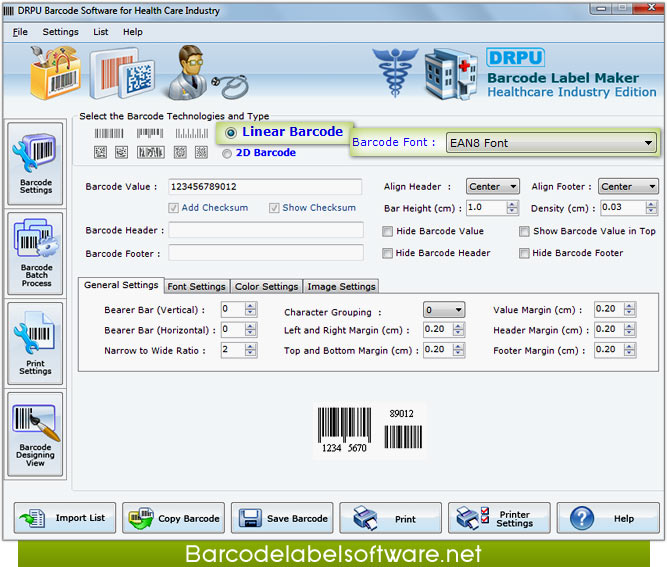Enable Hide Barcode Value checkbox
Viewport: 667px width, 567px height.
point(387,231)
